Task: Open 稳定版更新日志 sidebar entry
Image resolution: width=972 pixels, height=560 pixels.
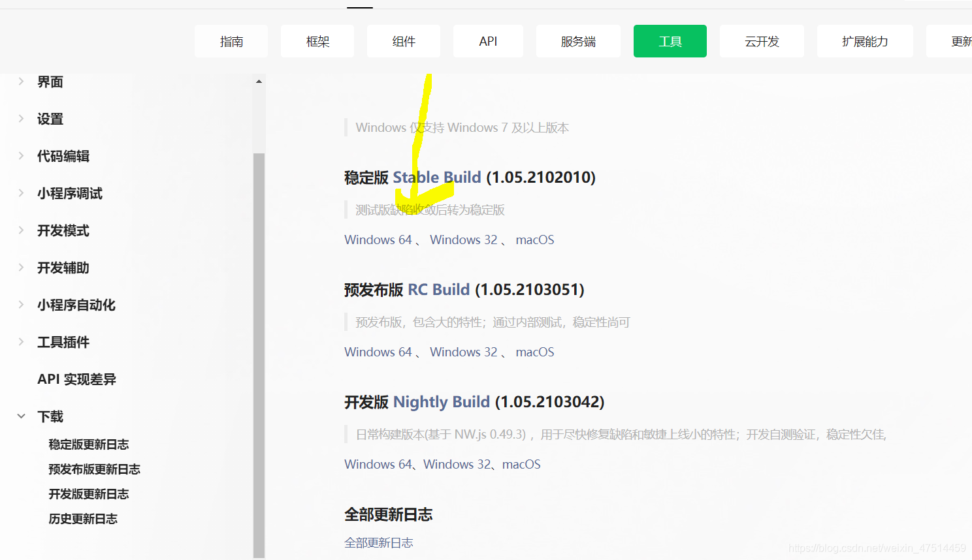Action: coord(89,444)
